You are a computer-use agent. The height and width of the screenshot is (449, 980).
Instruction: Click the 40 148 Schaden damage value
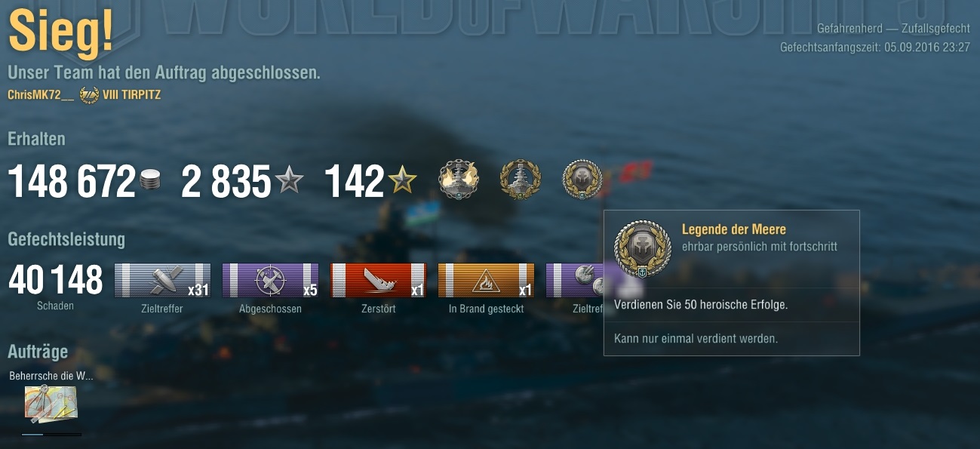[x=55, y=281]
